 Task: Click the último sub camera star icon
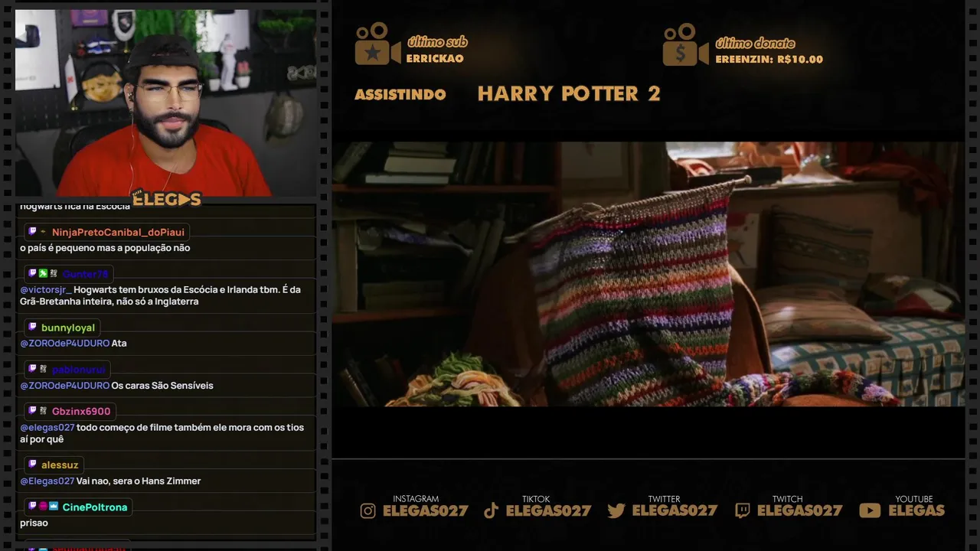point(377,44)
